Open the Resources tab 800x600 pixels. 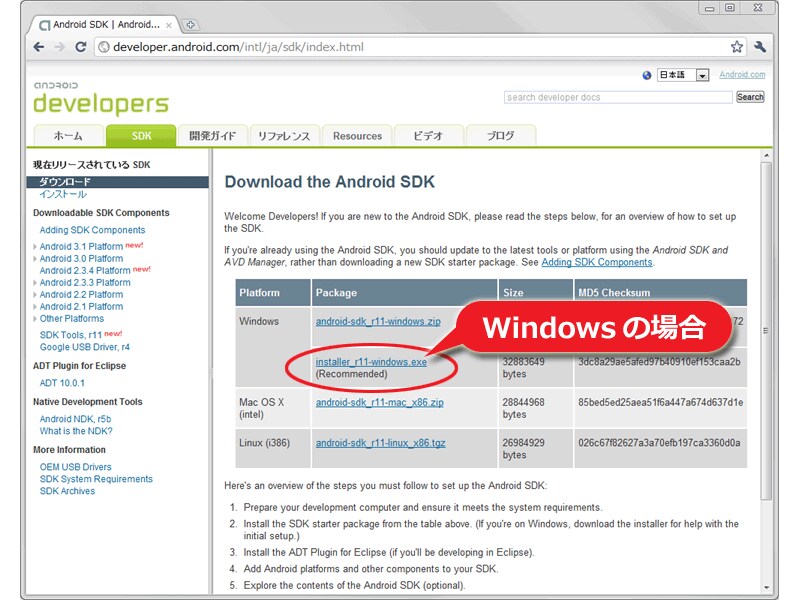click(357, 136)
